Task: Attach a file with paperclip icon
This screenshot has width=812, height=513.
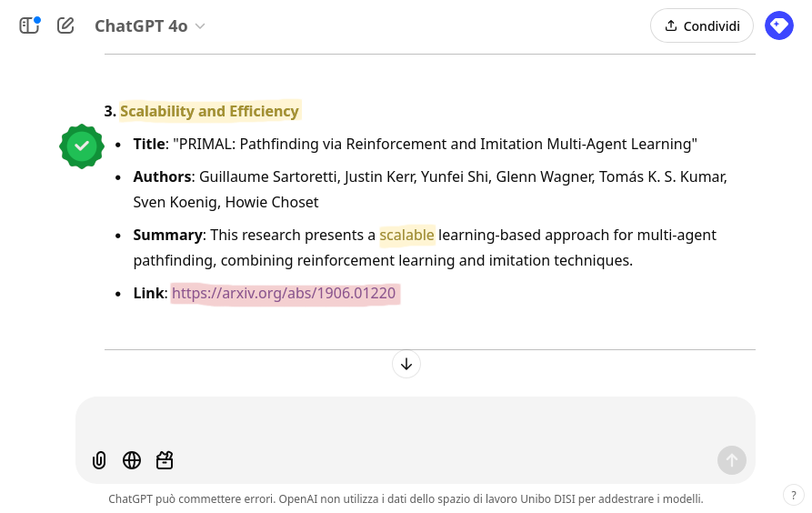Action: tap(99, 460)
